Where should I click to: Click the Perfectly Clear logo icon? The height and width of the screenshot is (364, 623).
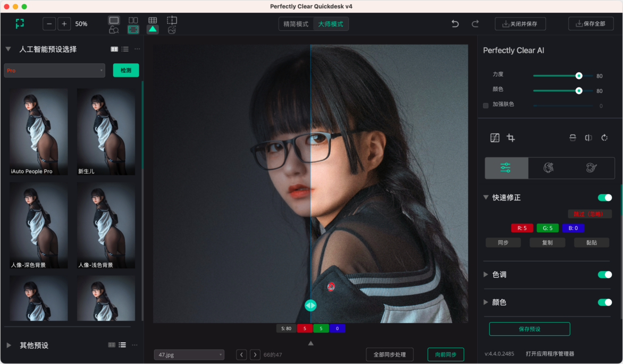click(20, 24)
